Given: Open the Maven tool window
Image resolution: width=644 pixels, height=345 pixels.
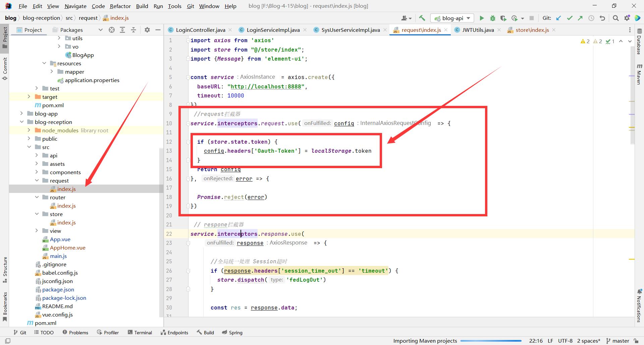Looking at the screenshot, I should pyautogui.click(x=639, y=74).
